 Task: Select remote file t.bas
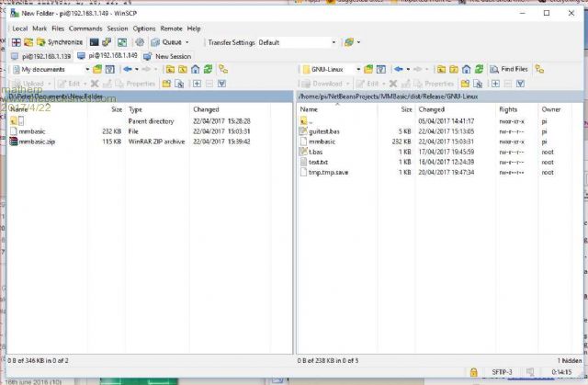point(311,152)
